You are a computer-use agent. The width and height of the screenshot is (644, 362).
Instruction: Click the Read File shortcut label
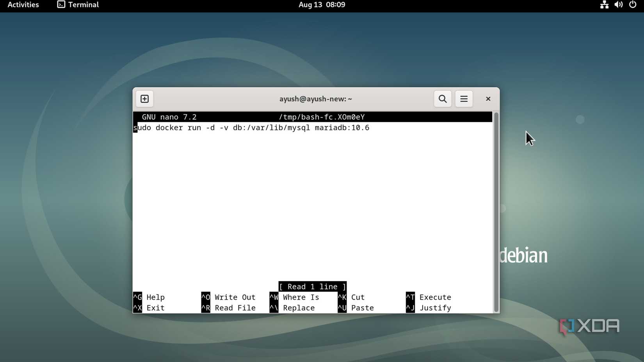[x=235, y=308]
